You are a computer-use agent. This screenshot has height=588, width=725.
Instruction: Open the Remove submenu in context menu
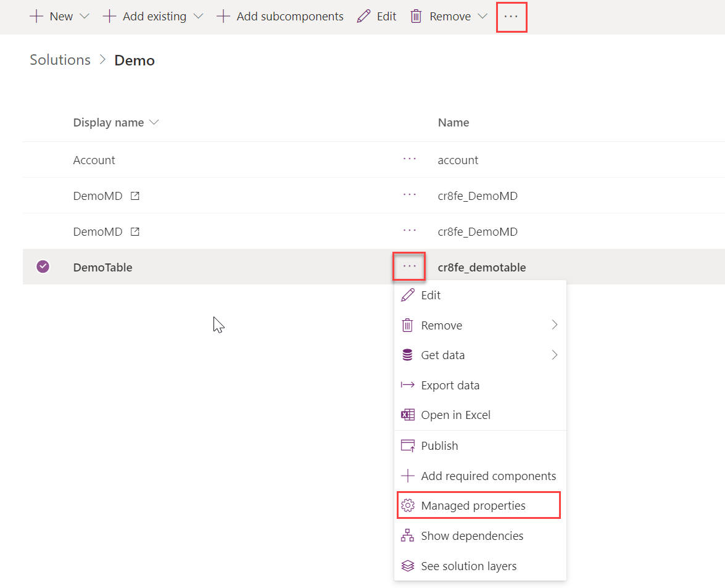pos(480,325)
